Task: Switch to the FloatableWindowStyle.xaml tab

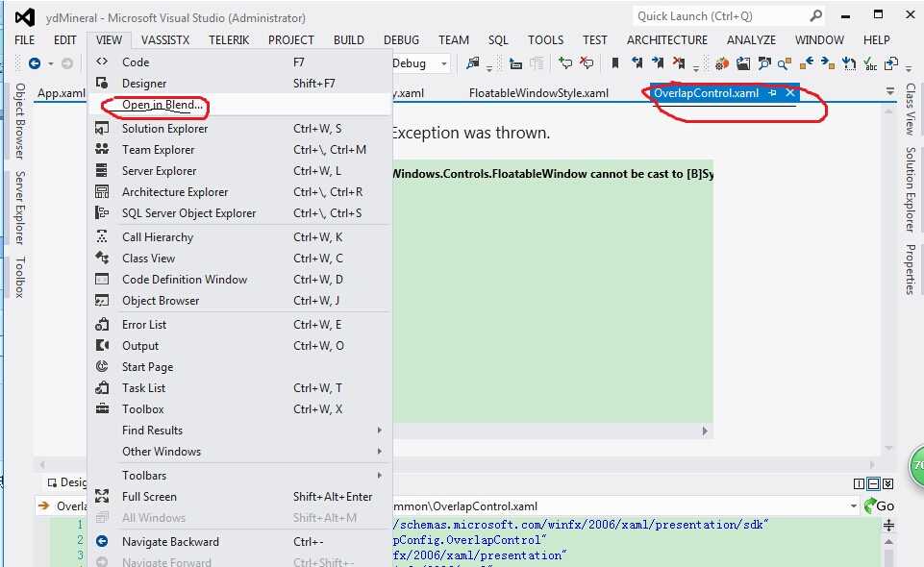Action: tap(538, 93)
